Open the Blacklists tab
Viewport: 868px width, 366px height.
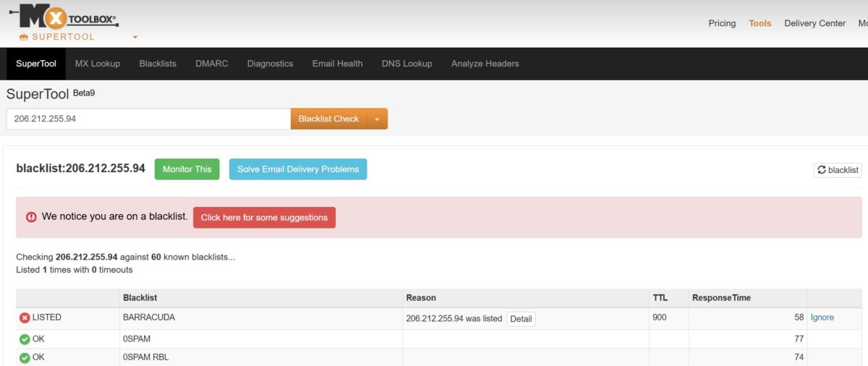coord(158,64)
